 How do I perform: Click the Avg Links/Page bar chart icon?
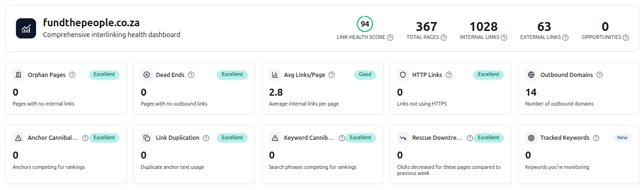click(x=274, y=75)
